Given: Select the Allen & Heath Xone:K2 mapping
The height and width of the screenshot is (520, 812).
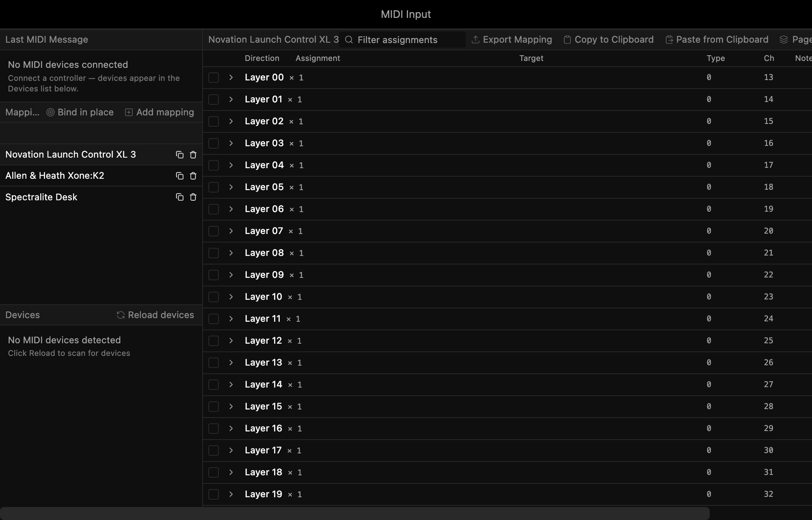Looking at the screenshot, I should coord(101,175).
